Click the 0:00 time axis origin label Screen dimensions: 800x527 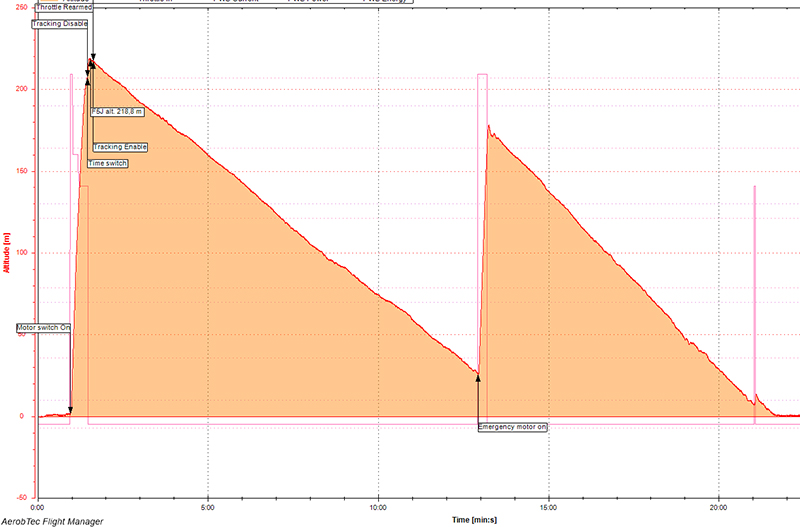pos(39,505)
